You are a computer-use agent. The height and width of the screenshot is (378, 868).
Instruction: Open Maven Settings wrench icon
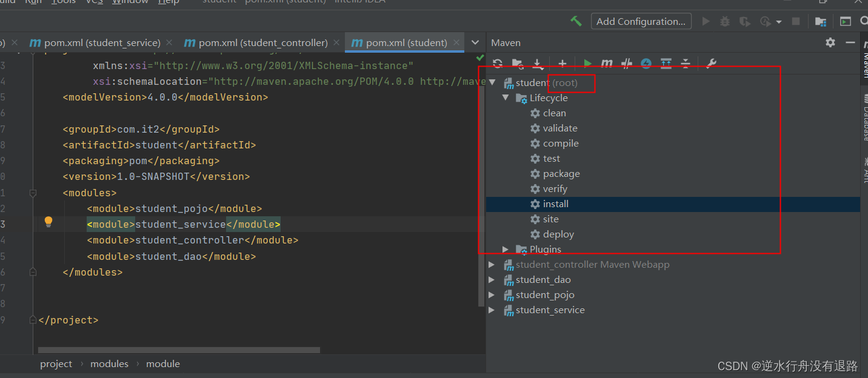tap(712, 63)
